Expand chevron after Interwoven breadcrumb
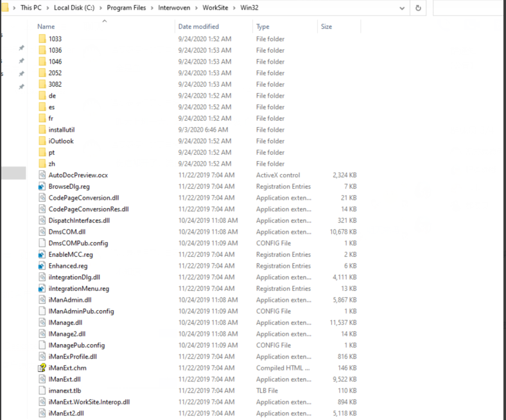 [x=196, y=8]
